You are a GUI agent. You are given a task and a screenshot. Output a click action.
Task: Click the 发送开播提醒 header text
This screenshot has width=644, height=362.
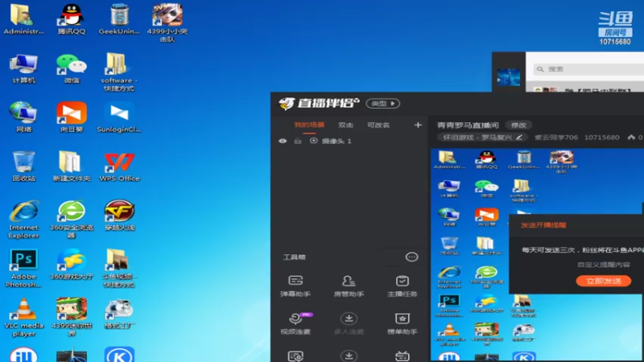(x=543, y=225)
